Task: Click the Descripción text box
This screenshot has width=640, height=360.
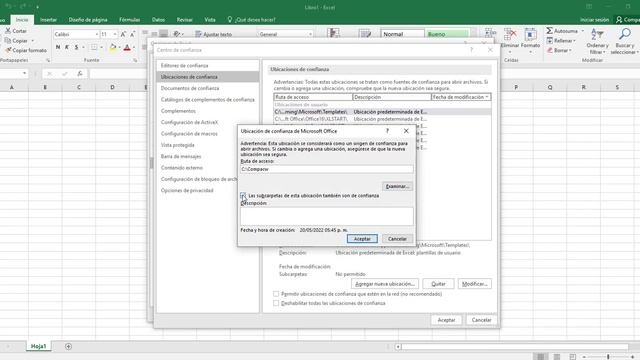Action: pos(327,216)
